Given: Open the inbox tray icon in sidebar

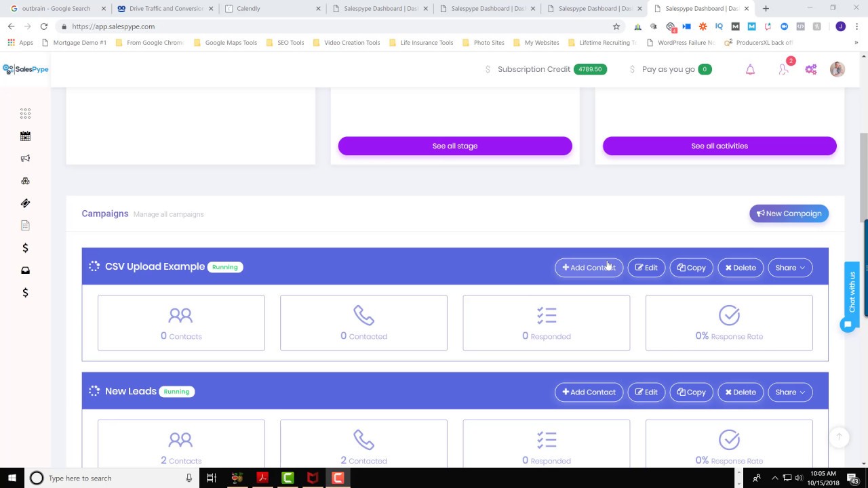Looking at the screenshot, I should 25,270.
